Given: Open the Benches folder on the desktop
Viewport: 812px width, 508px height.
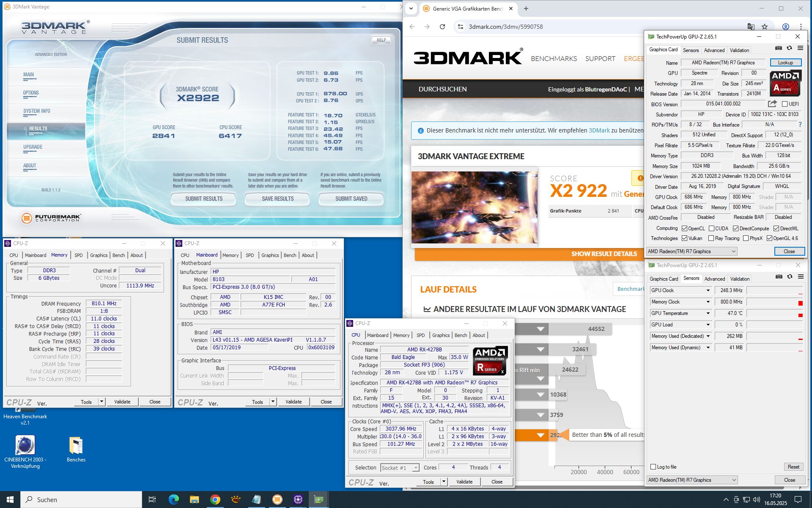Looking at the screenshot, I should click(76, 450).
